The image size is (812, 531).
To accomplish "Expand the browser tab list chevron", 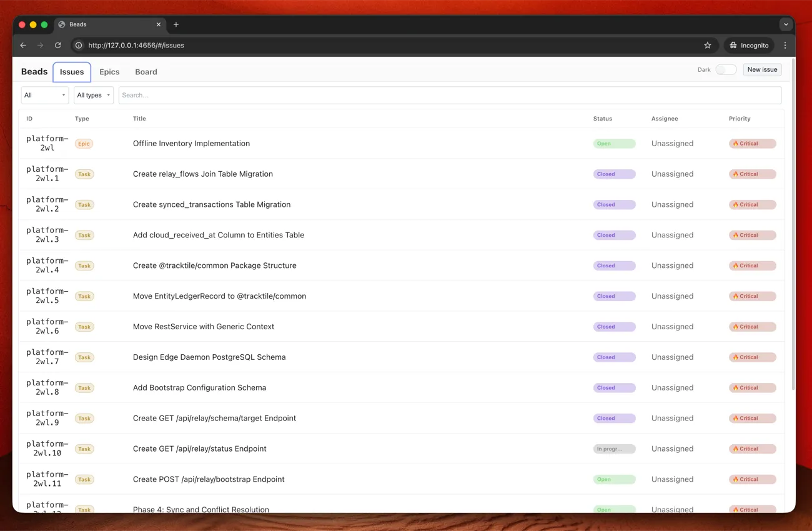I will point(786,24).
